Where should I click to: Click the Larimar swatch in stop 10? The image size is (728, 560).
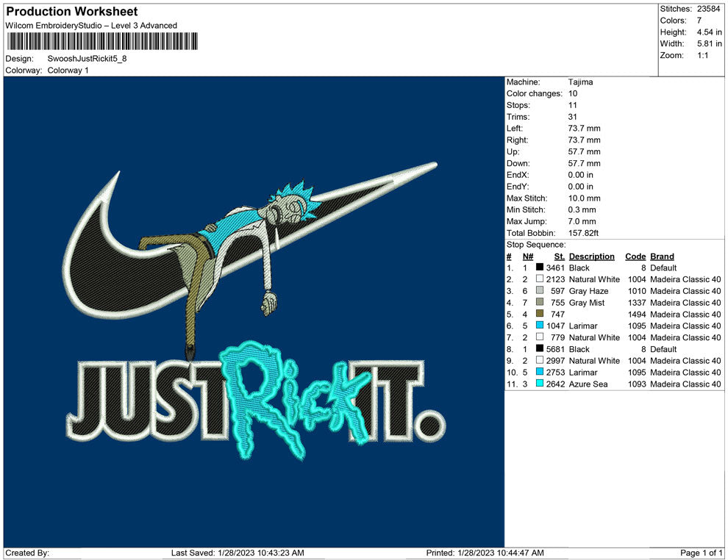[x=540, y=373]
